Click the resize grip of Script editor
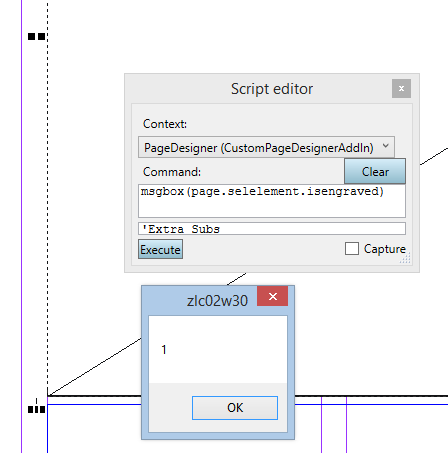Image resolution: width=448 pixels, height=453 pixels. coord(405,259)
